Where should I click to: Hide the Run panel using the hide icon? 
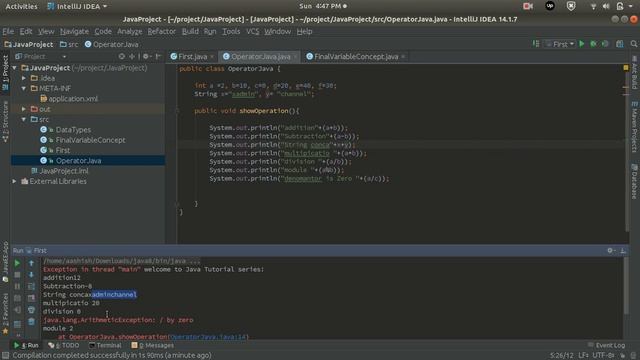(x=623, y=250)
